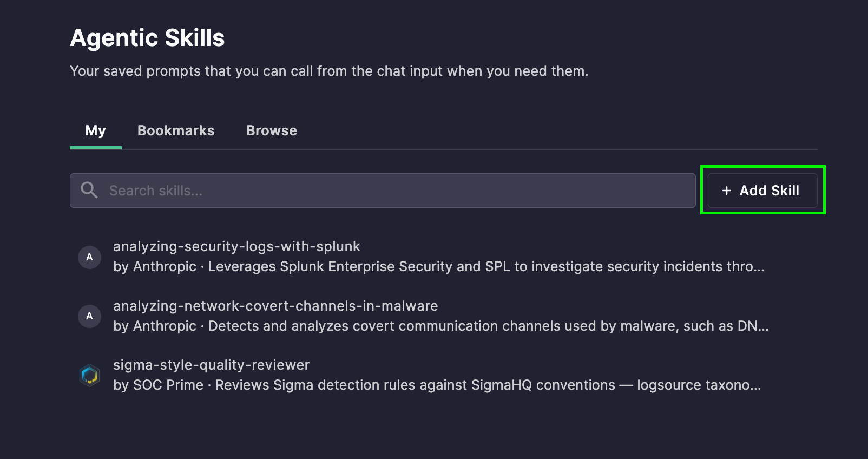Open the analyzing-network-covert-channels-in-malware skill
The height and width of the screenshot is (459, 868).
pos(275,306)
